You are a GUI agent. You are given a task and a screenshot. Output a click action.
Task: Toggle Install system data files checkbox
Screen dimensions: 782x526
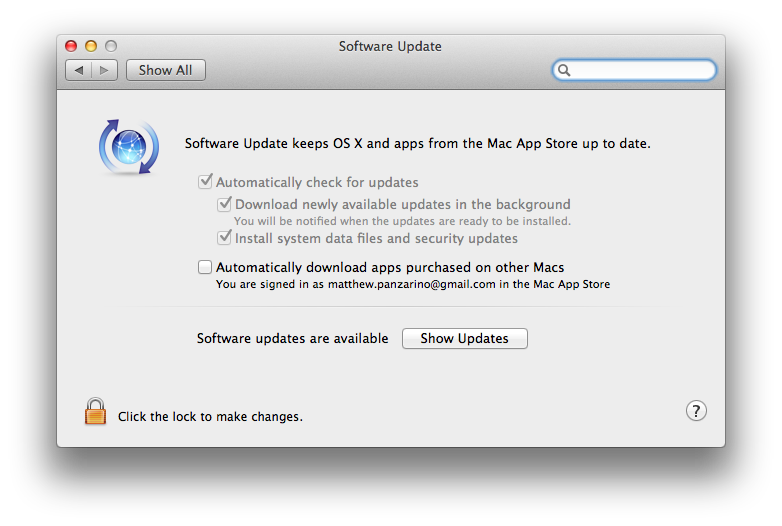tap(224, 237)
